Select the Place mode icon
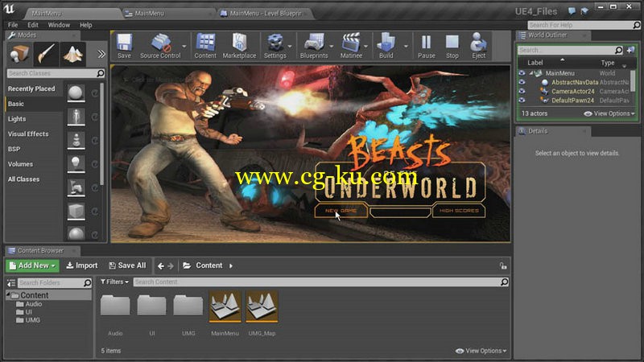Screen dimensions: 644x362 coord(19,54)
